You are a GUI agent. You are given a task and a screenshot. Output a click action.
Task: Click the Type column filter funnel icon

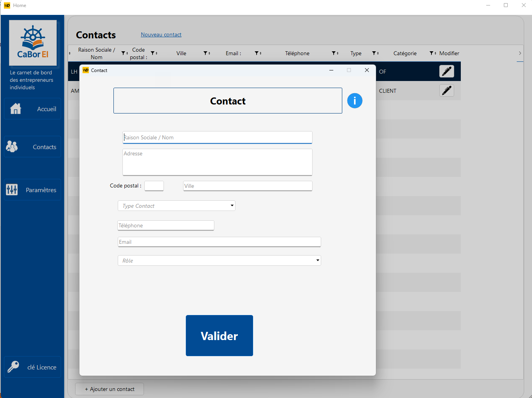coord(374,53)
